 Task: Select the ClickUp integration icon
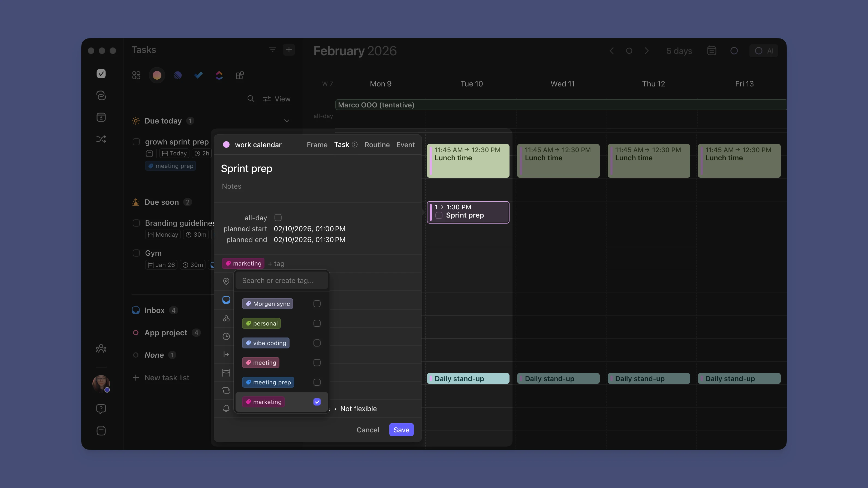point(219,75)
